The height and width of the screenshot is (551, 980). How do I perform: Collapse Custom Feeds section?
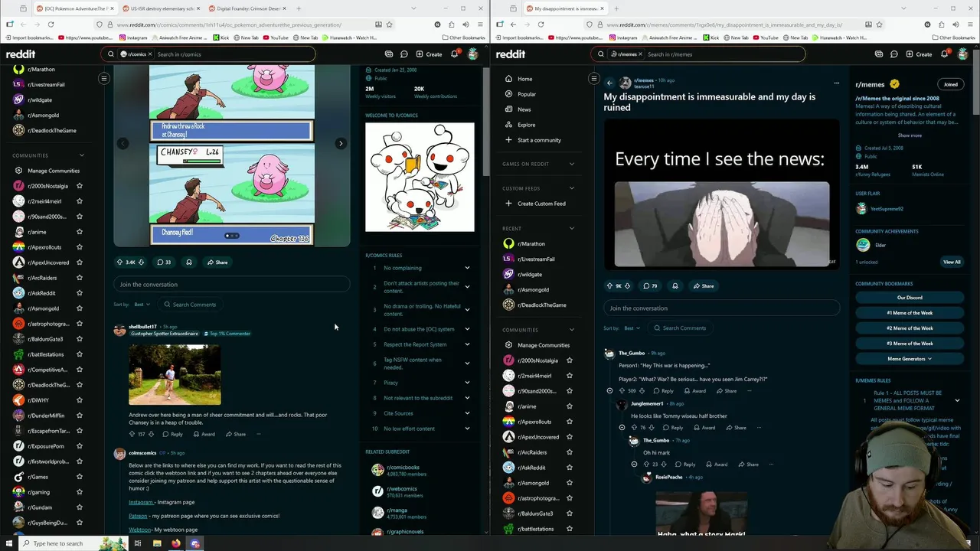pyautogui.click(x=571, y=188)
